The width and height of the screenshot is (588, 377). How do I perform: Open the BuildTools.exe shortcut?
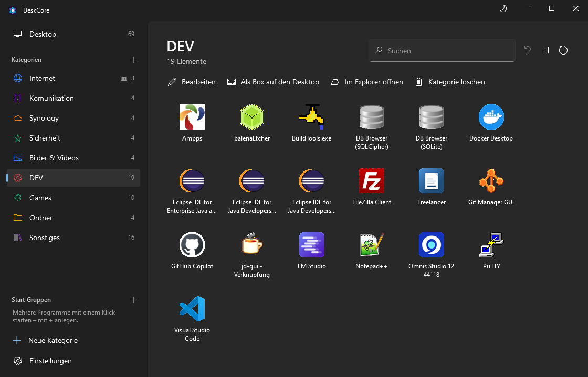[312, 117]
